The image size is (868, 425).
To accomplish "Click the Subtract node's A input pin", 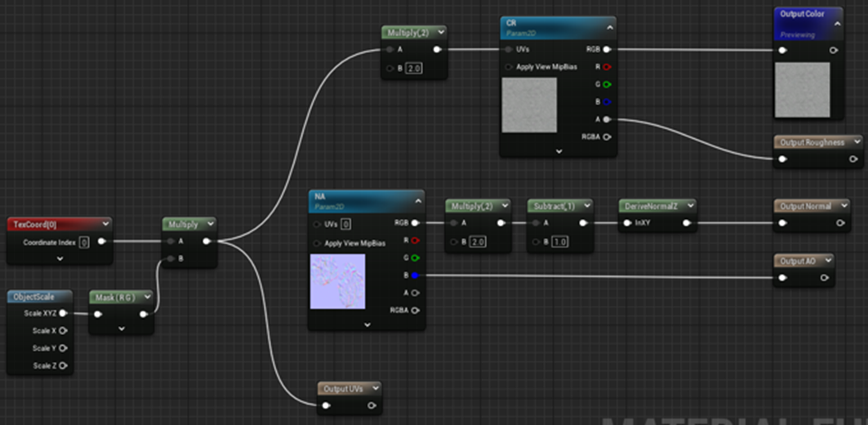I will click(536, 223).
